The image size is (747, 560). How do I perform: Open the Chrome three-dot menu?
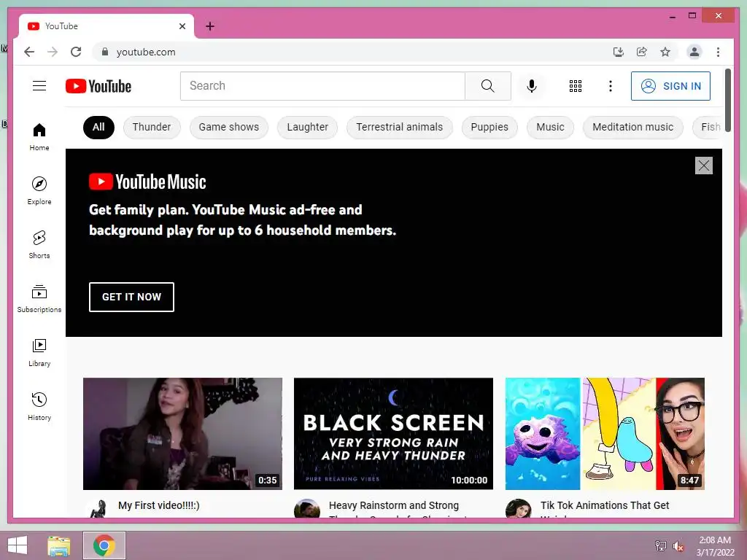[718, 52]
